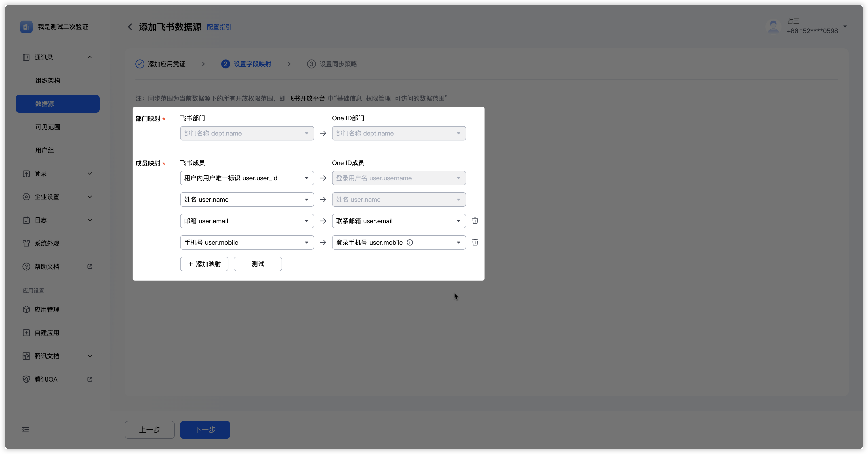Open the 配置指引 link
Viewport: 868px width, 454px height.
pos(219,27)
